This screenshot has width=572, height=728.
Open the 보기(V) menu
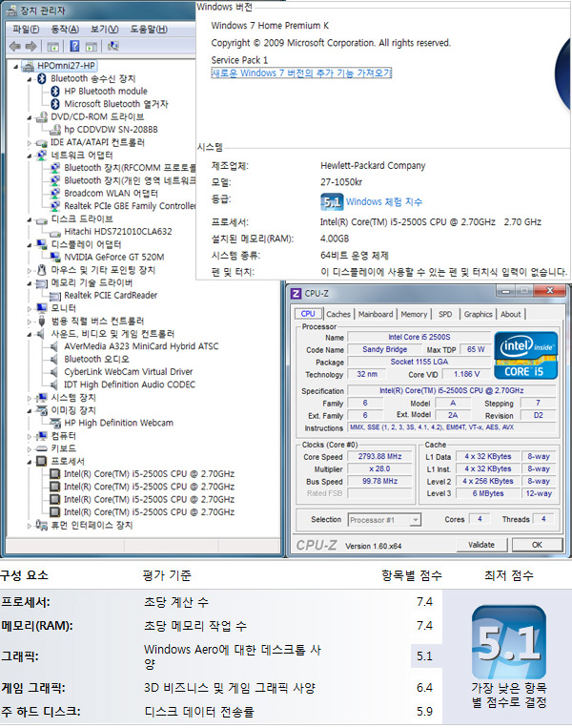tap(104, 30)
